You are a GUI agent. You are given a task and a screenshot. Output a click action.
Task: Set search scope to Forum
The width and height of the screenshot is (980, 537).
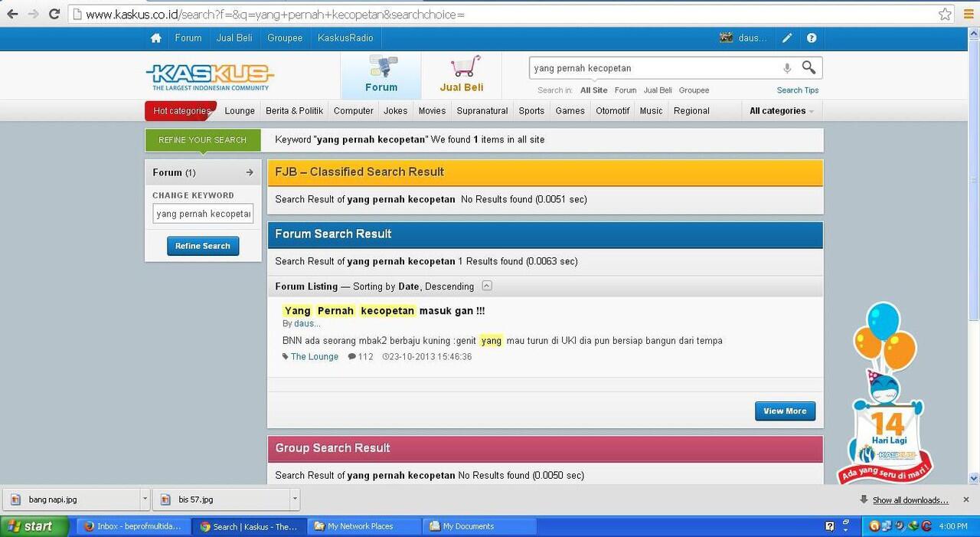click(626, 90)
